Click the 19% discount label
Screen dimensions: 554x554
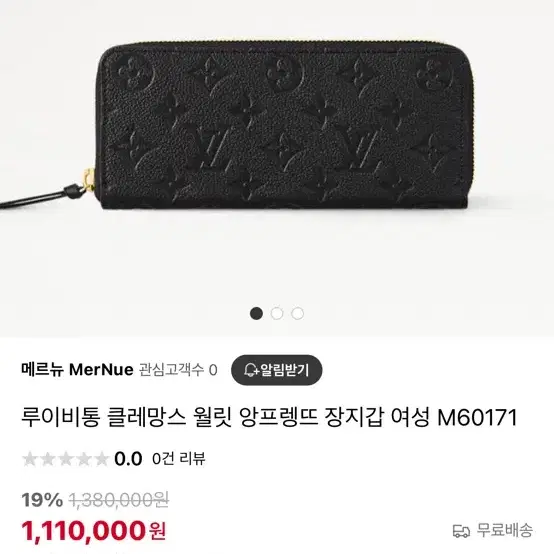(x=42, y=500)
